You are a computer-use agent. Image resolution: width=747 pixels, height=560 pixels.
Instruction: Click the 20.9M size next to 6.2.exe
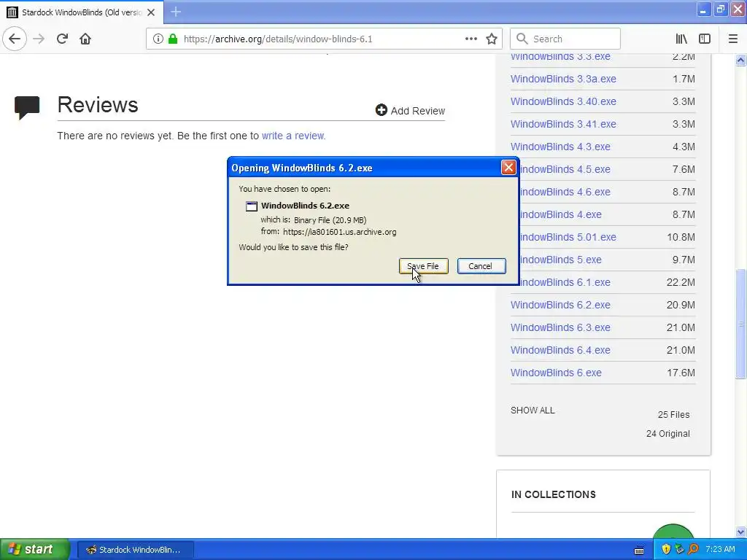pos(681,306)
